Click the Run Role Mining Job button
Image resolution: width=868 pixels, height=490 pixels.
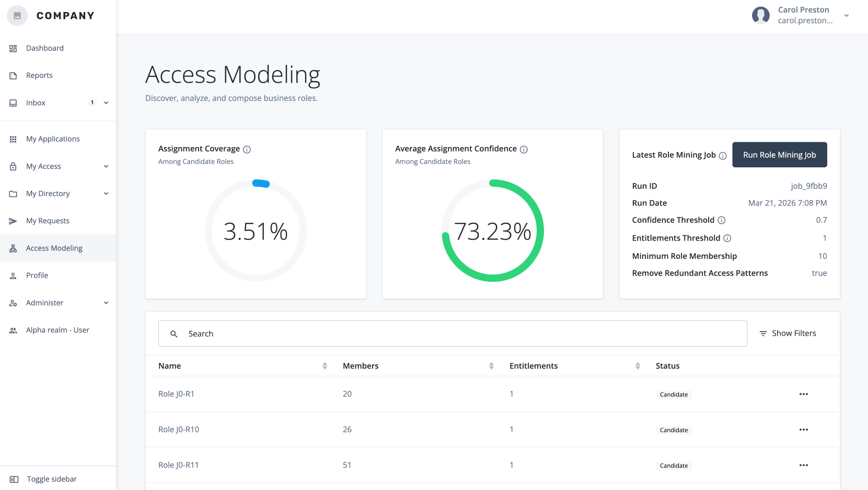[x=779, y=155]
